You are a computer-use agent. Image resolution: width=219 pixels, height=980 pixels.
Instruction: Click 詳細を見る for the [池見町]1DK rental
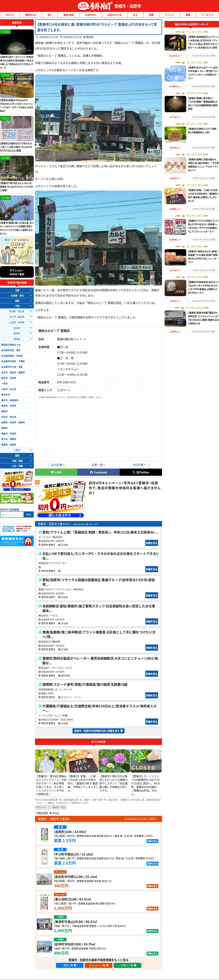[x=152, y=841]
